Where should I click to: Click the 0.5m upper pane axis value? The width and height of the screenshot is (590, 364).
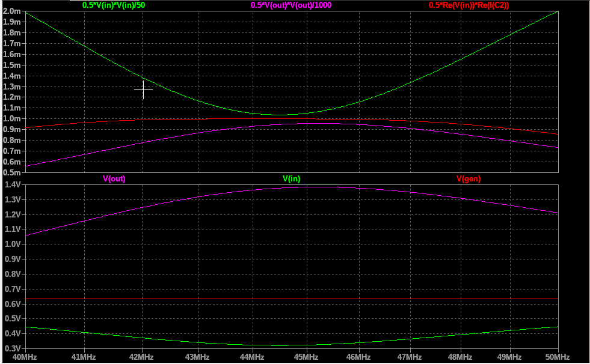tap(11, 173)
